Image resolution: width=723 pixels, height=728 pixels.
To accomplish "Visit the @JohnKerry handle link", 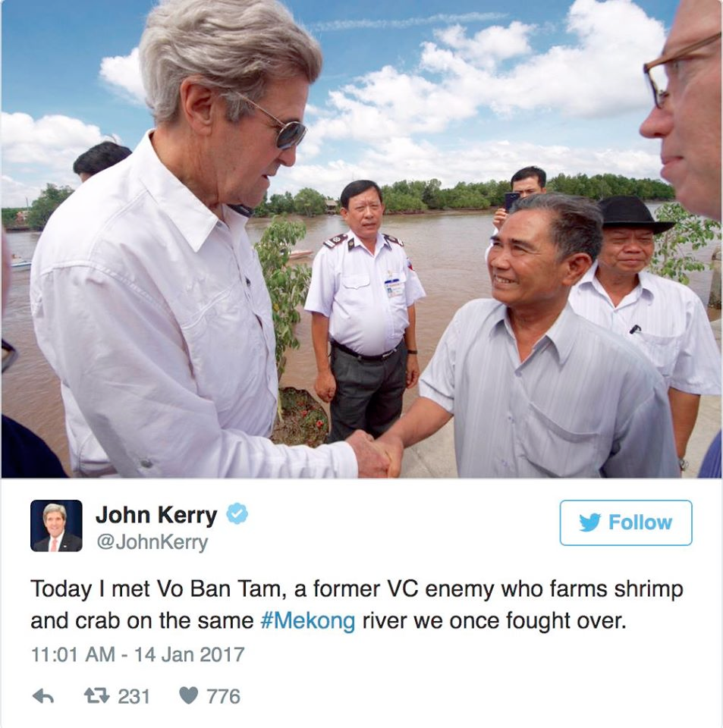I will point(152,542).
